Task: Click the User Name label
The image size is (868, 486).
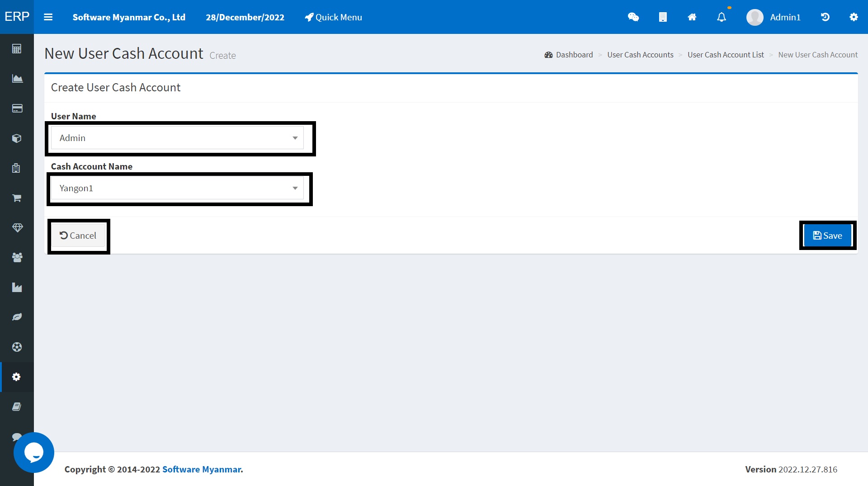Action: click(74, 116)
